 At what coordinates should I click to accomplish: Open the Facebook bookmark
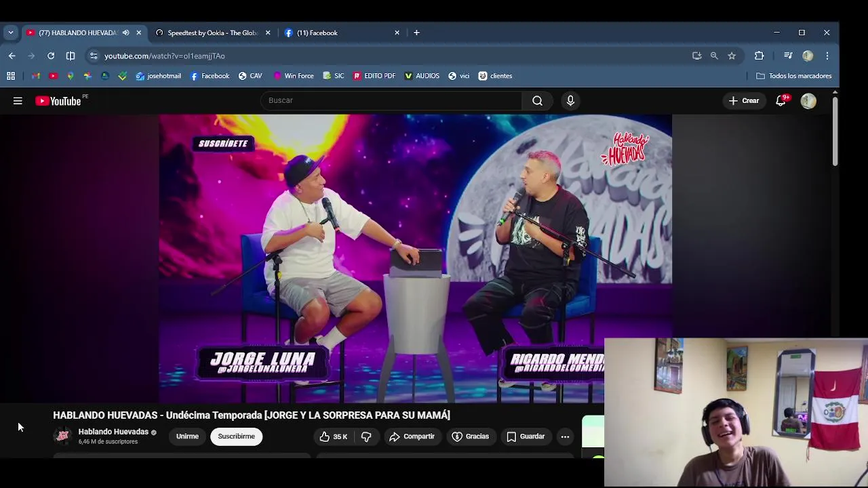pyautogui.click(x=210, y=76)
